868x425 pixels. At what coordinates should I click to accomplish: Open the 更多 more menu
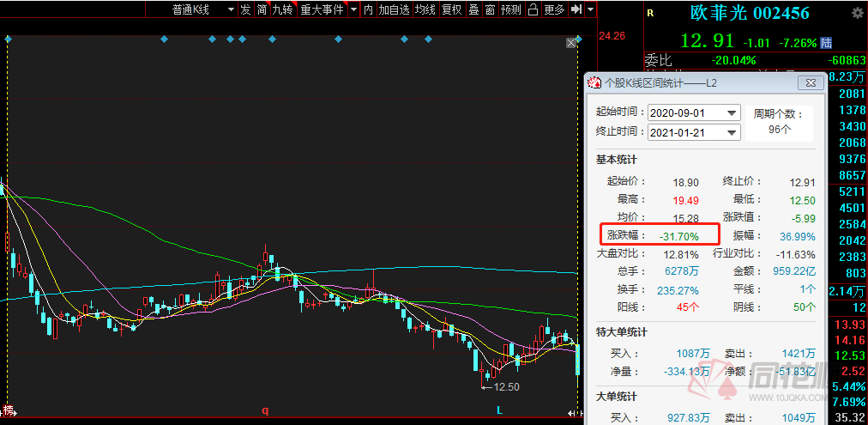point(554,9)
